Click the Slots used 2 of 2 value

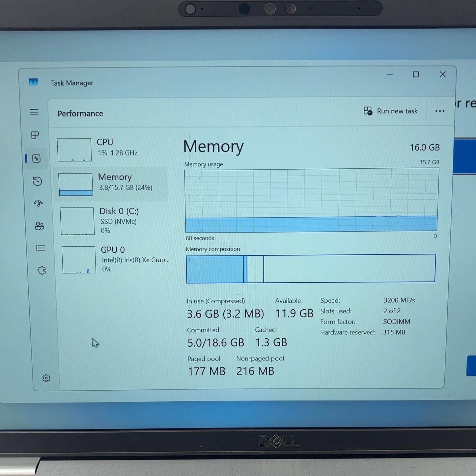click(x=392, y=311)
